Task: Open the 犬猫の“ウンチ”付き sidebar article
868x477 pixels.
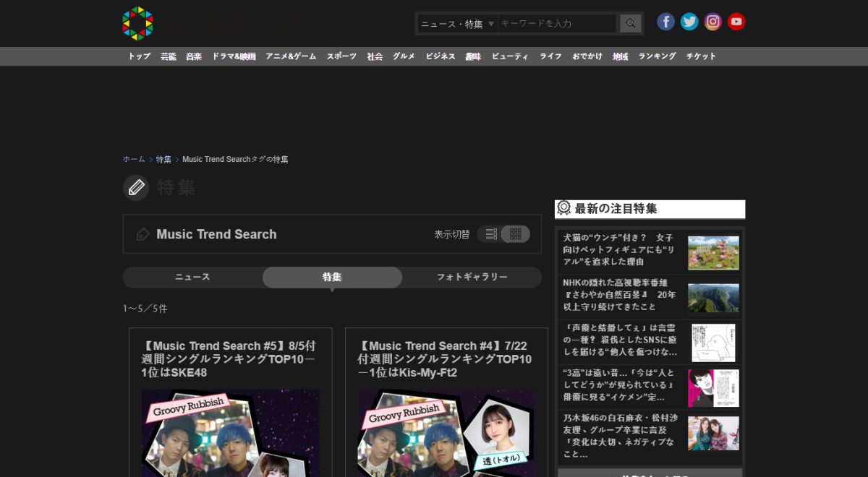Action: [619, 250]
